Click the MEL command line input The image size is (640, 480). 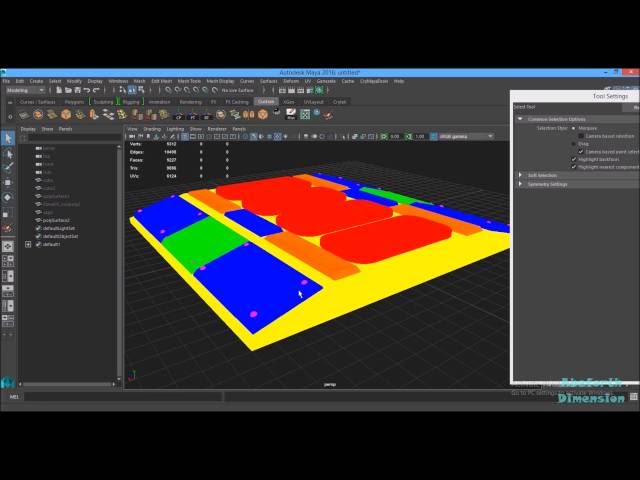pyautogui.click(x=123, y=397)
